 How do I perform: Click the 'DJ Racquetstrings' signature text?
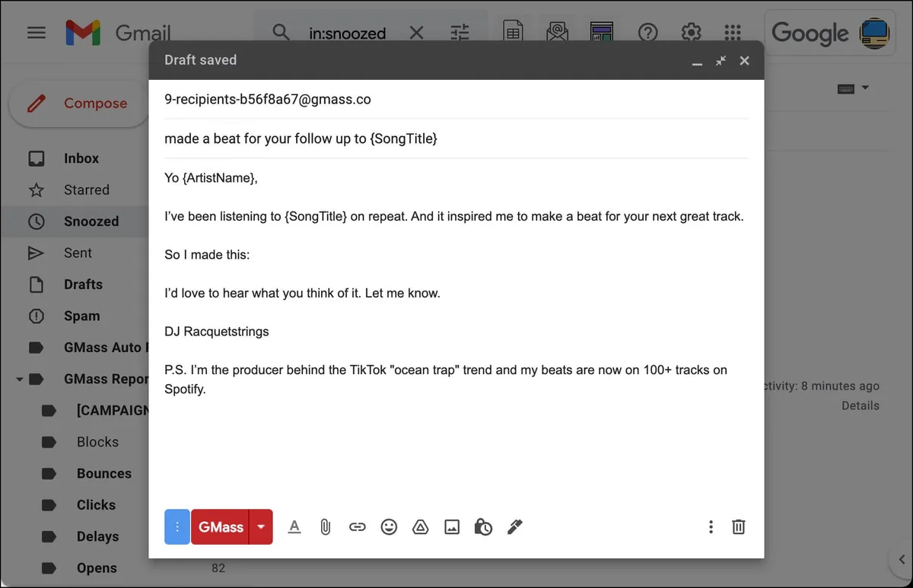pyautogui.click(x=217, y=332)
